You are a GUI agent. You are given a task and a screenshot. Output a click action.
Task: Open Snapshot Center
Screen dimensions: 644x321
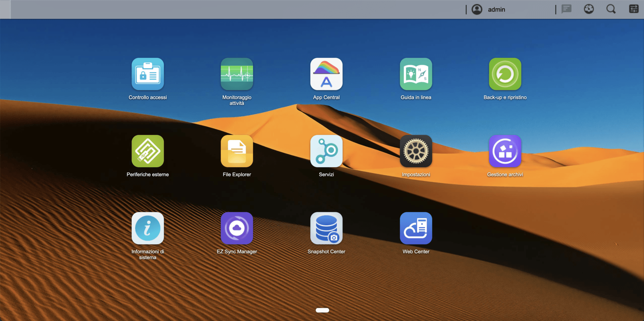pyautogui.click(x=326, y=228)
